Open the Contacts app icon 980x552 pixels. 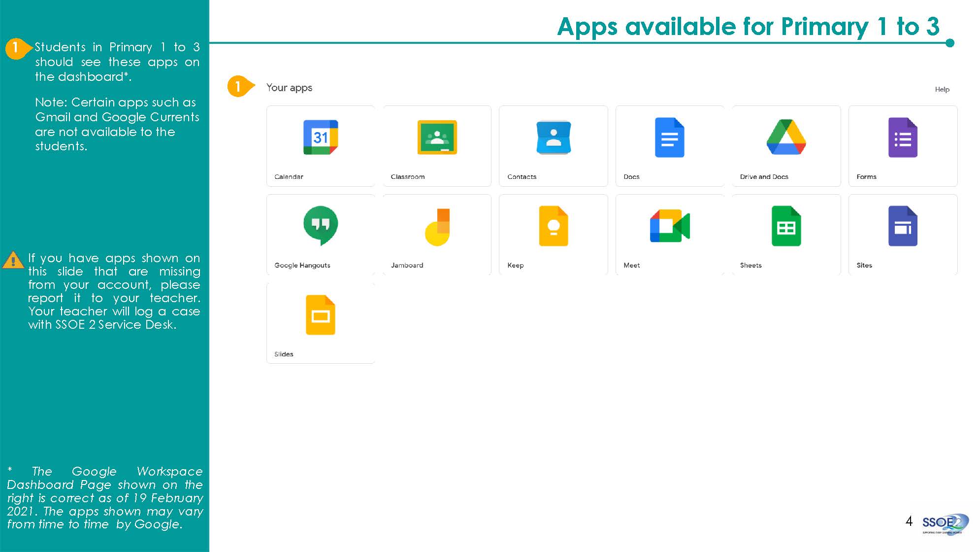pos(554,138)
